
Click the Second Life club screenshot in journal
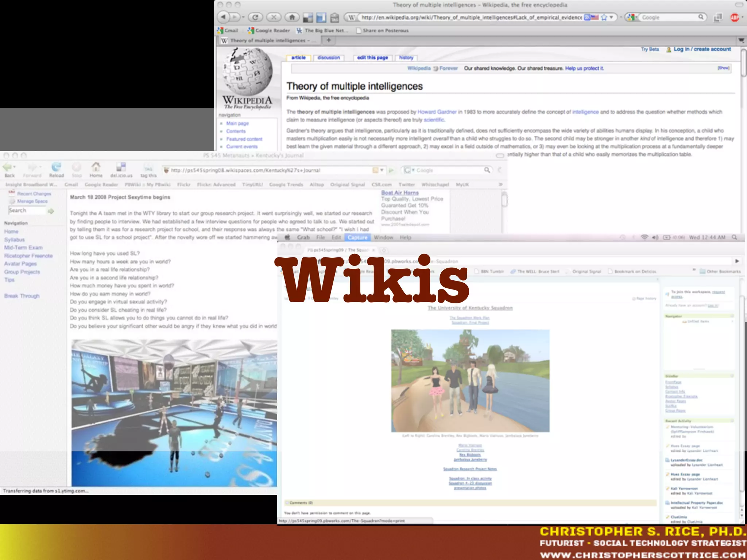point(174,413)
